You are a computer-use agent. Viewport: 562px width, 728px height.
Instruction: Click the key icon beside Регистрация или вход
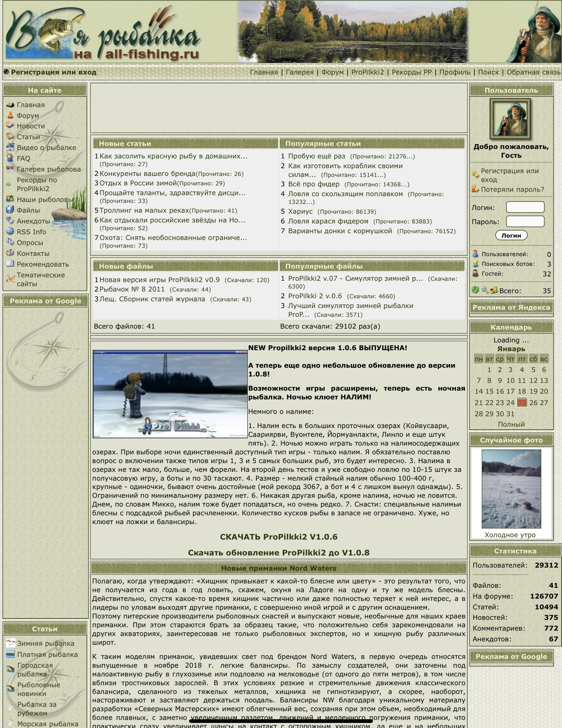click(475, 174)
